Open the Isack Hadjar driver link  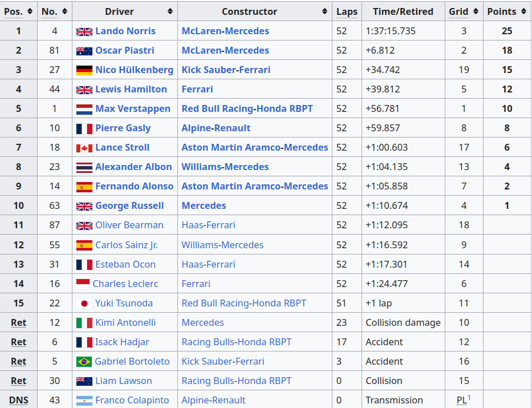pyautogui.click(x=122, y=342)
